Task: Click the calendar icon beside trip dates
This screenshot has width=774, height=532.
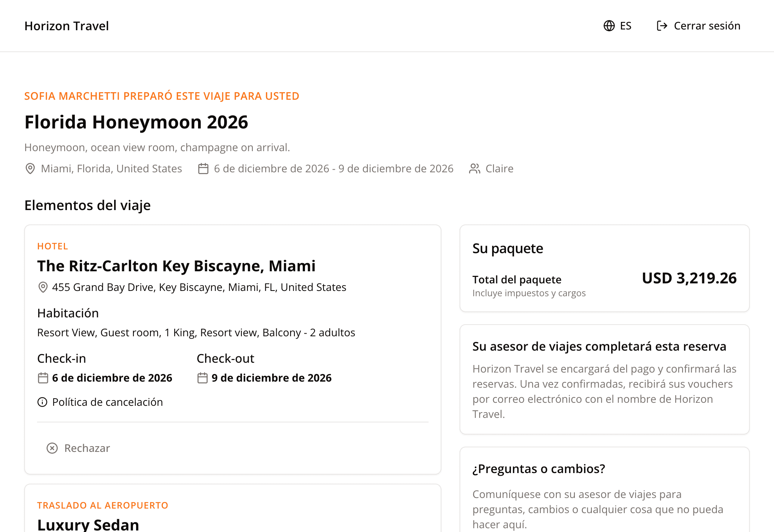Action: [x=203, y=169]
